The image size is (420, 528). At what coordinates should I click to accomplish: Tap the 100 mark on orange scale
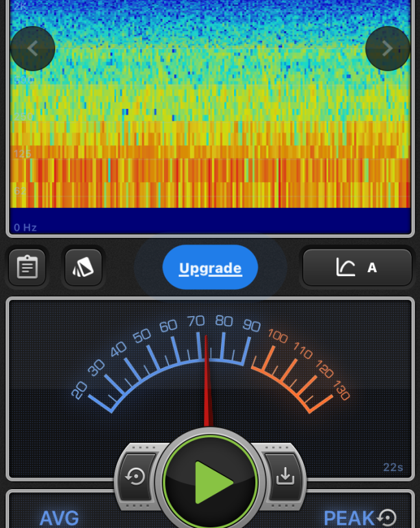point(277,336)
